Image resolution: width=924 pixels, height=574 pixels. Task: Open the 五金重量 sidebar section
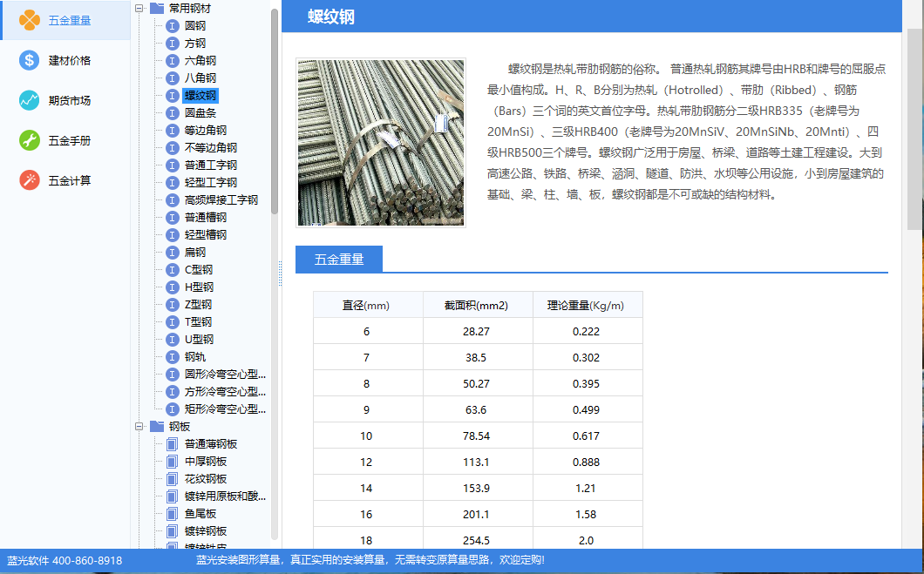pyautogui.click(x=65, y=20)
